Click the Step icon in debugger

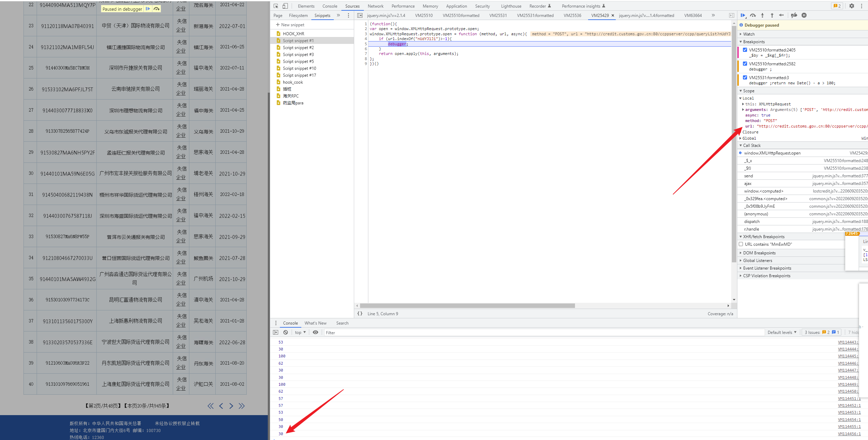[781, 15]
